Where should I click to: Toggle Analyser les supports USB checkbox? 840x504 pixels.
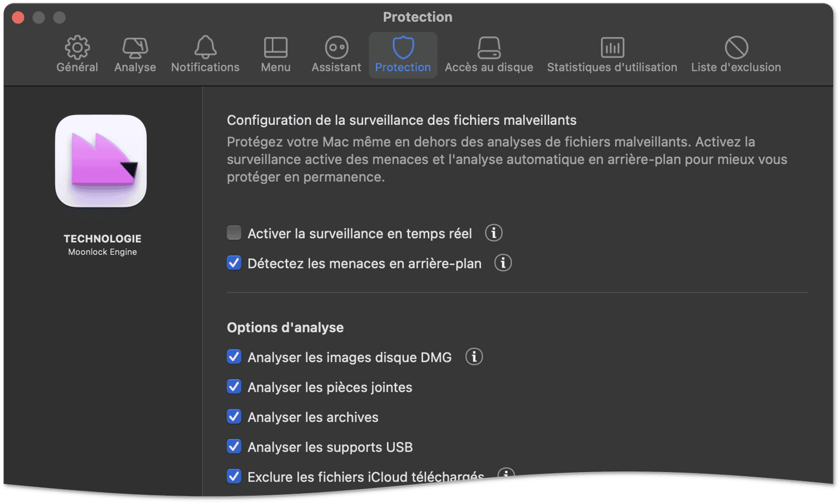click(x=234, y=446)
